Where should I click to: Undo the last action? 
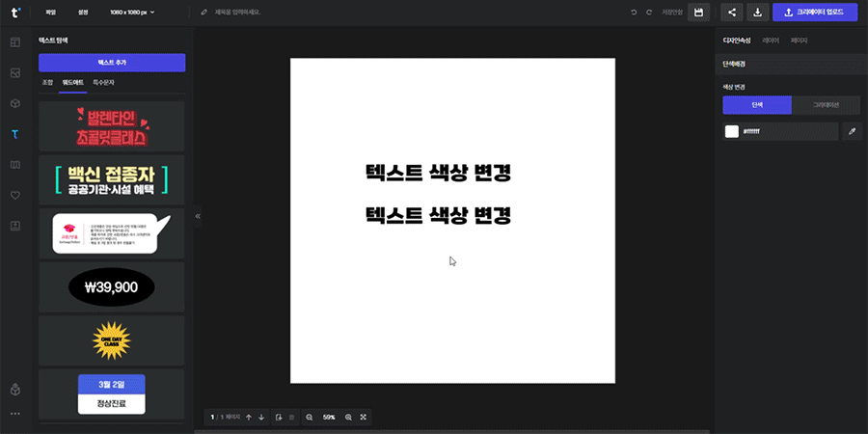click(634, 13)
